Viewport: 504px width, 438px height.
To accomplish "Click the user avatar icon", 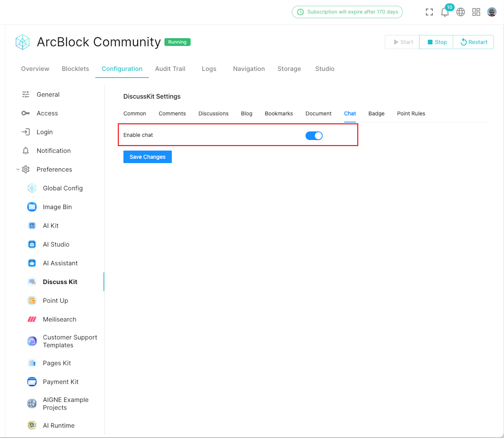I will (492, 12).
